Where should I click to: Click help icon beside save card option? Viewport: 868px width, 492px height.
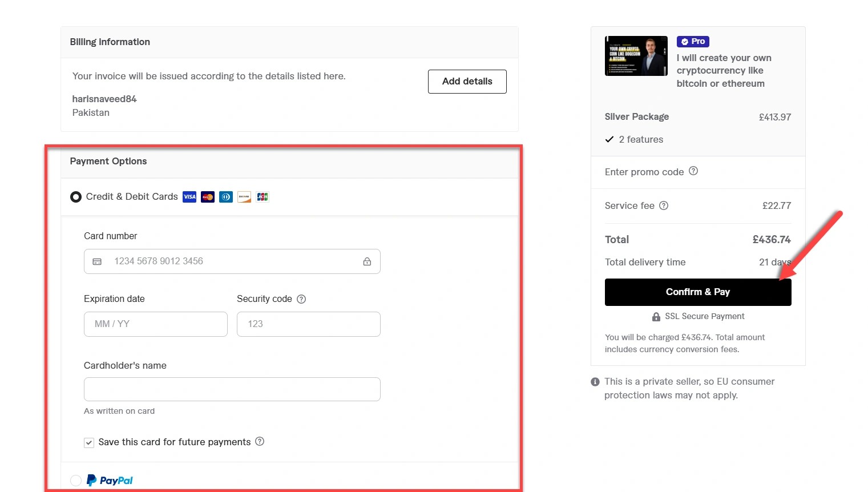pyautogui.click(x=260, y=441)
